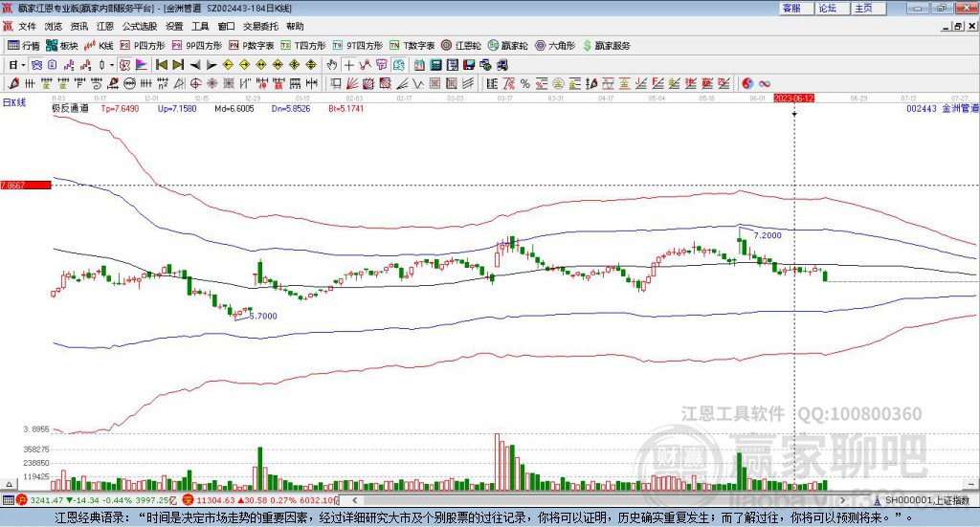Open the P四方形 tool
The height and width of the screenshot is (527, 980).
[143, 46]
